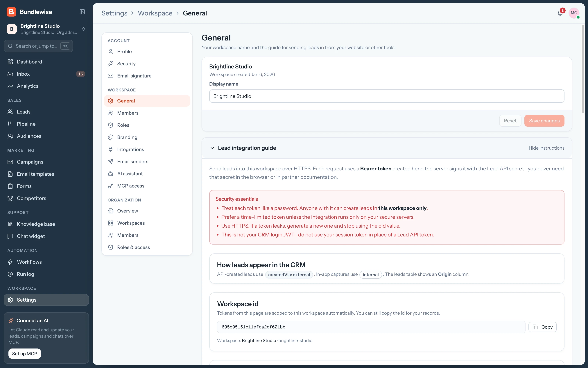The width and height of the screenshot is (588, 368).
Task: Click Hide instructions
Action: 546,148
